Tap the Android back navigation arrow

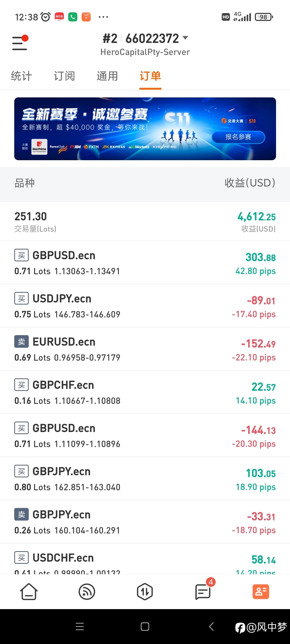coord(211,627)
